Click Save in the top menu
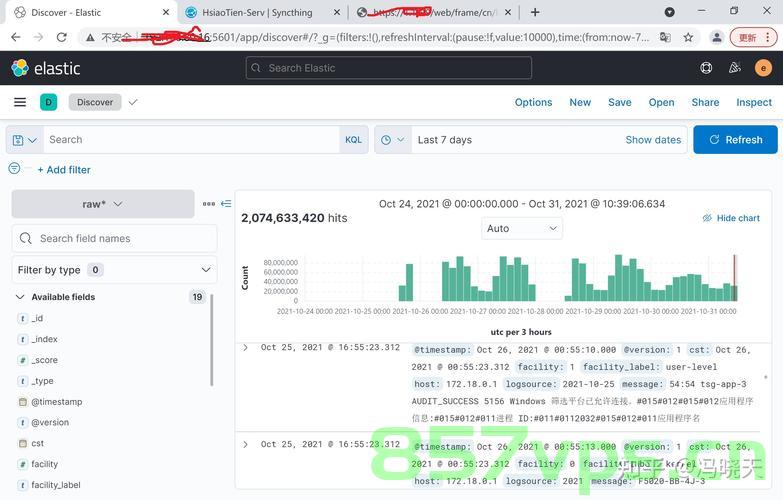This screenshot has height=500, width=783. pyautogui.click(x=619, y=102)
